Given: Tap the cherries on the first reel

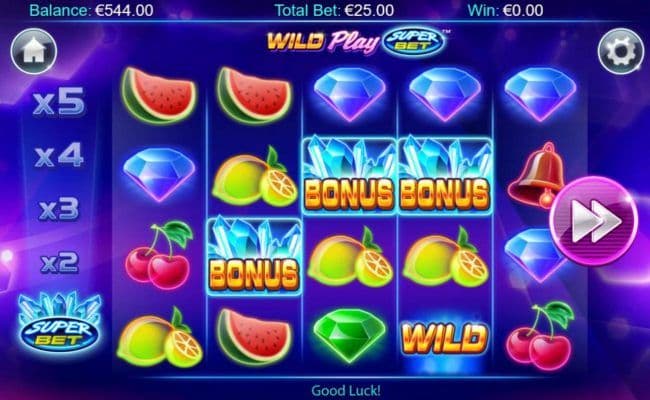Looking at the screenshot, I should pos(159,255).
